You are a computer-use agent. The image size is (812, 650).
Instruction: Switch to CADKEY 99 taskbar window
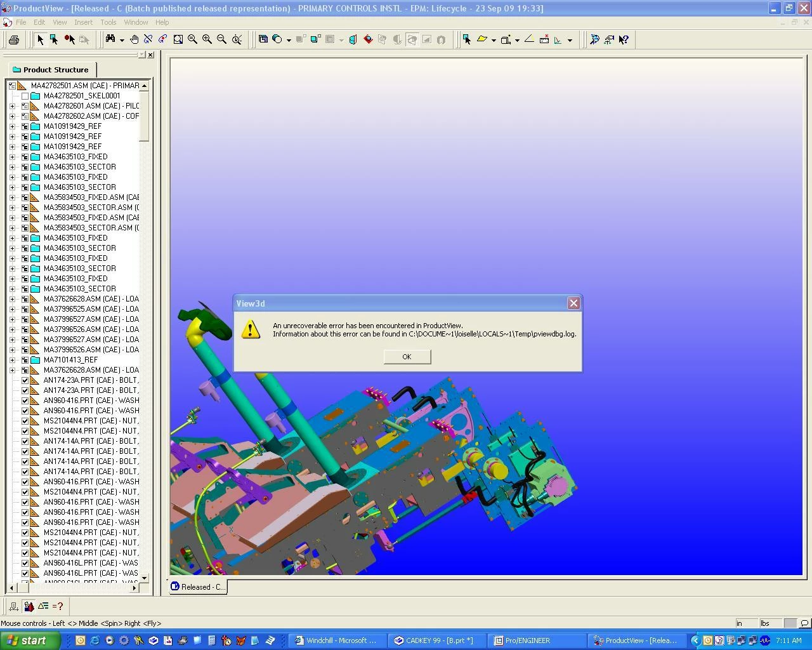tap(436, 640)
